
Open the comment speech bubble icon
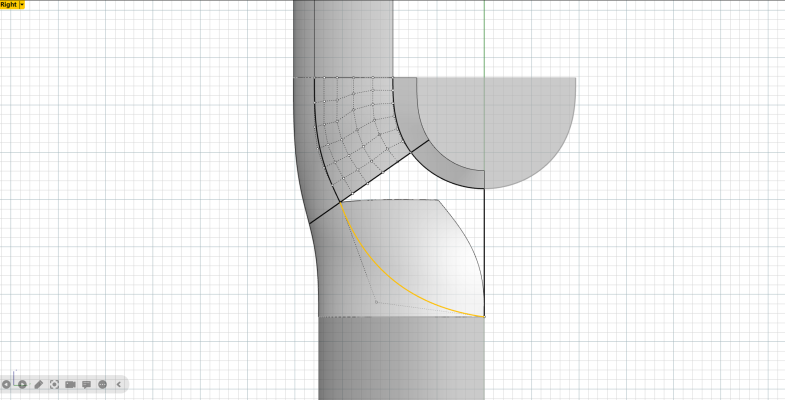[x=87, y=384]
